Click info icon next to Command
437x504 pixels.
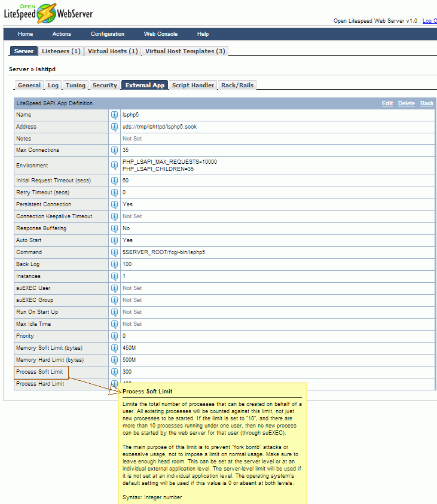(114, 252)
